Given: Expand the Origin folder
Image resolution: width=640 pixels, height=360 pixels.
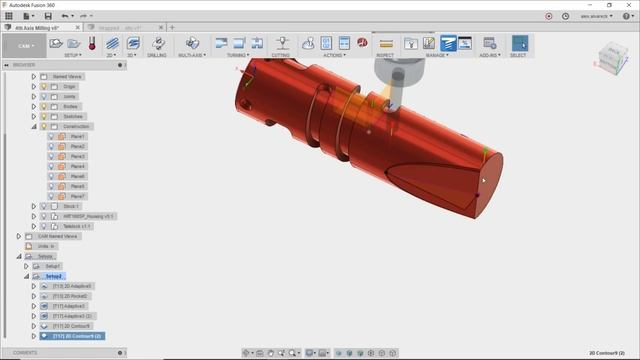Looking at the screenshot, I should 34,87.
